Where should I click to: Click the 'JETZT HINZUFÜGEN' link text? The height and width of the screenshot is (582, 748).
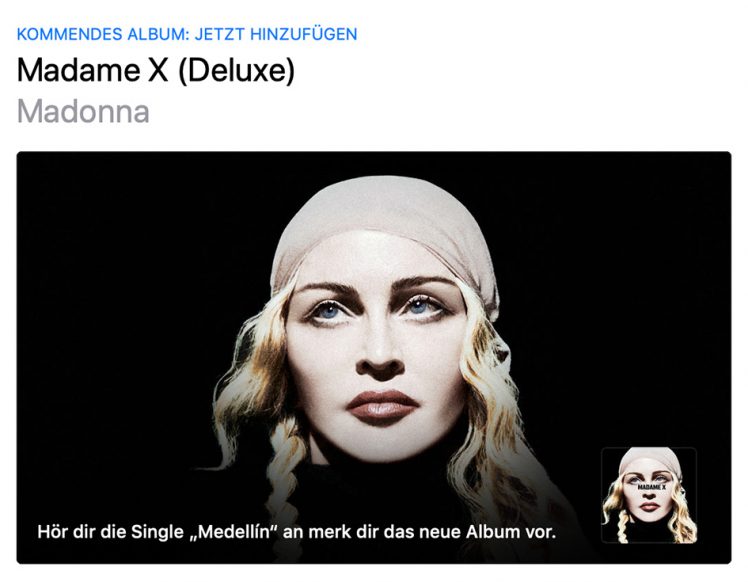click(x=276, y=34)
